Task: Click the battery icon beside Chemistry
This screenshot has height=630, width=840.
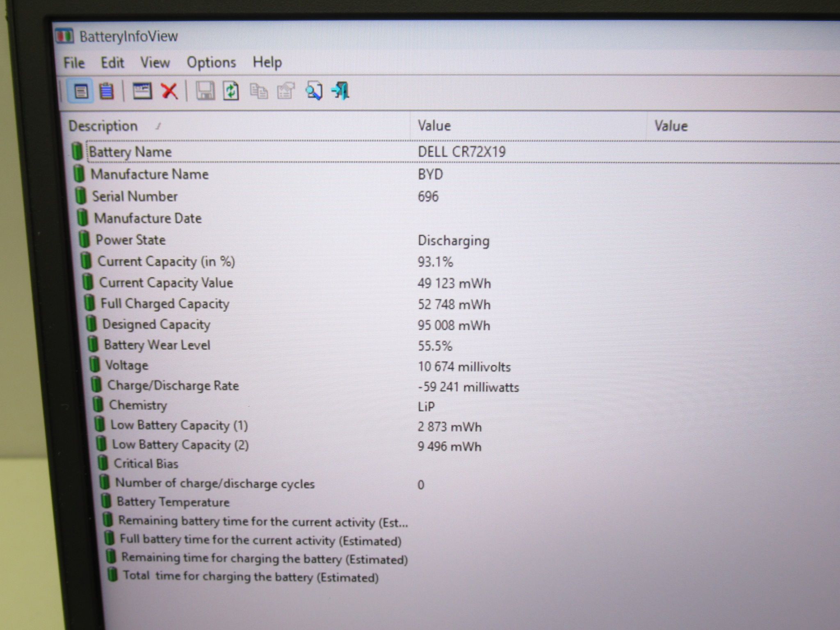Action: click(x=98, y=404)
